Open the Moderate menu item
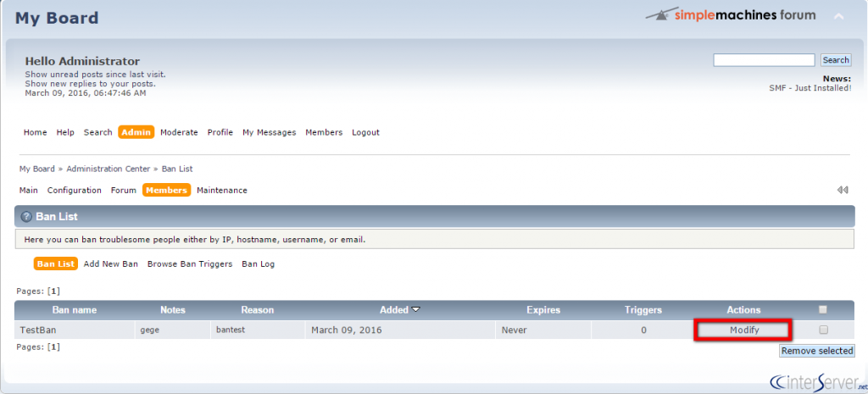Viewport: 868px width, 394px height. pos(179,132)
